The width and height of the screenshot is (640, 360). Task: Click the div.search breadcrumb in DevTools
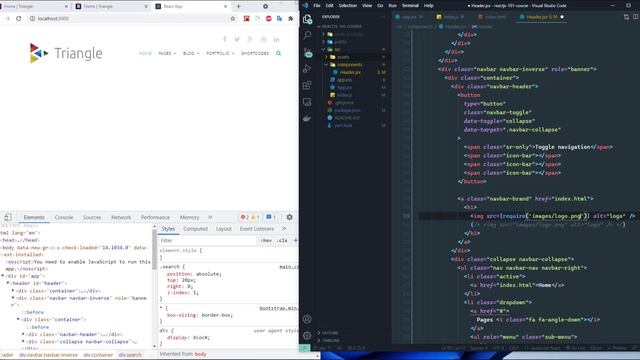coord(130,355)
